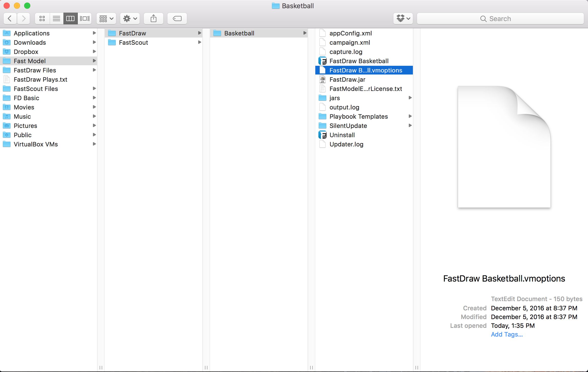Image resolution: width=588 pixels, height=372 pixels.
Task: Select the output.log file
Action: pos(364,107)
